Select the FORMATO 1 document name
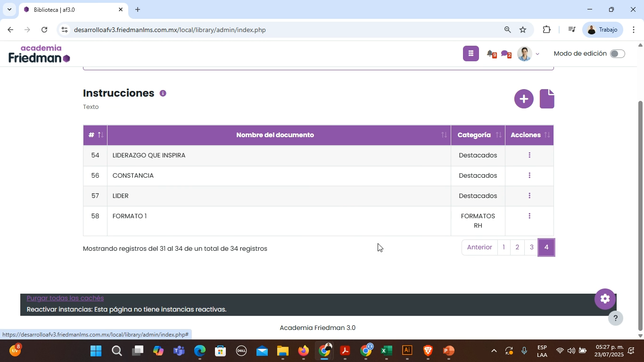Image resolution: width=644 pixels, height=362 pixels. 130,216
